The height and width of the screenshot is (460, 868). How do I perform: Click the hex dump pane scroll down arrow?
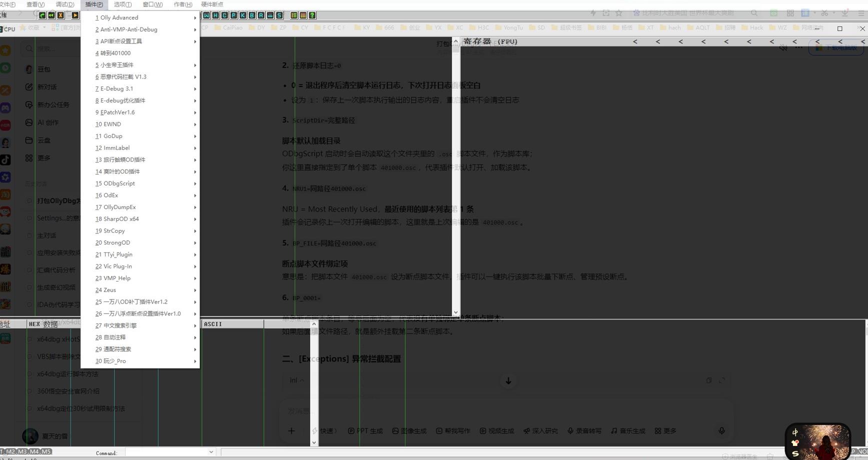314,442
